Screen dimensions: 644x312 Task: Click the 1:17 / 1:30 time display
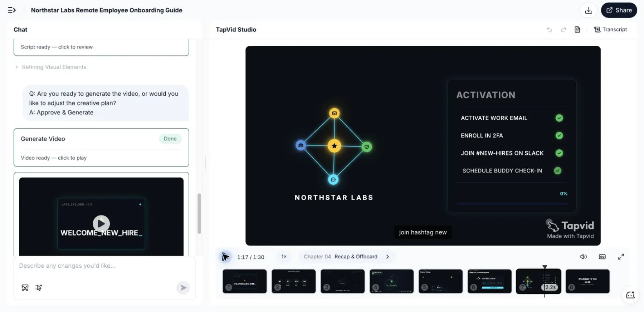coord(251,257)
